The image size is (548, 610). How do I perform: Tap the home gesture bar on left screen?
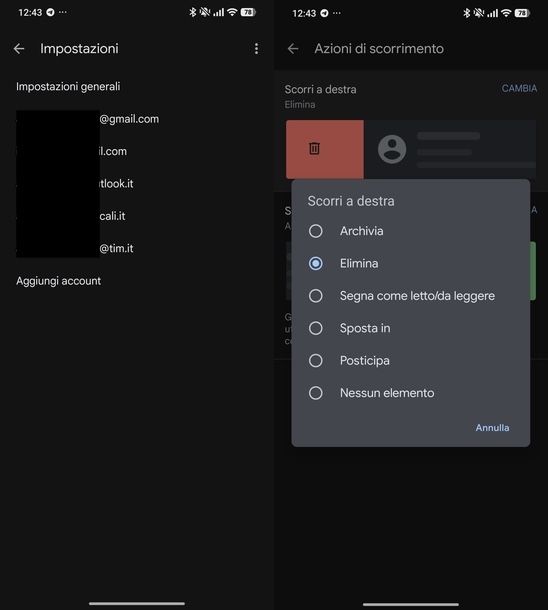point(137,603)
